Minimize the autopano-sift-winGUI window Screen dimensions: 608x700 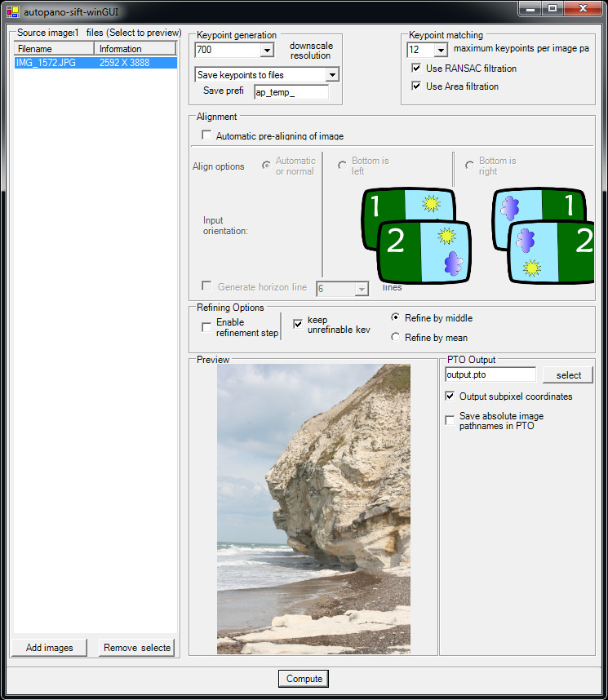point(530,9)
